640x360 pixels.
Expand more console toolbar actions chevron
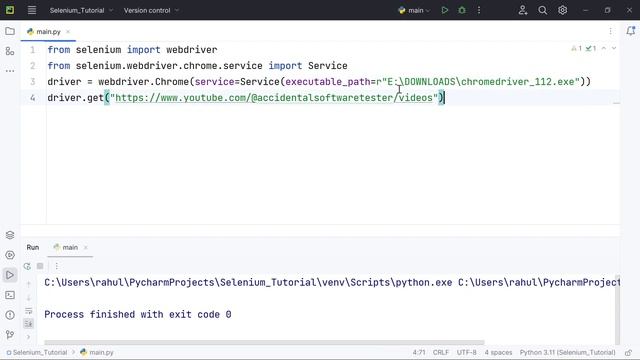[x=29, y=337]
